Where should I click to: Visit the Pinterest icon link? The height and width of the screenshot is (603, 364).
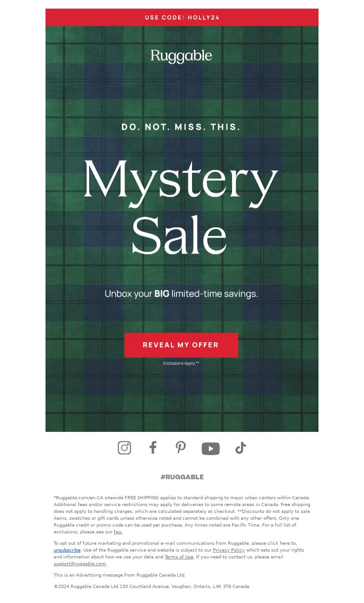(x=181, y=447)
